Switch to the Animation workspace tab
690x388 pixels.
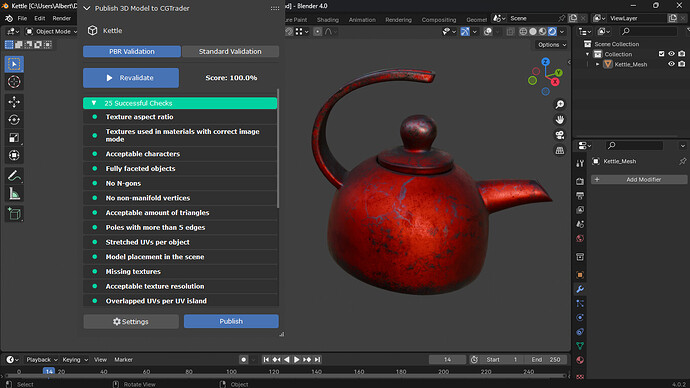coord(362,20)
